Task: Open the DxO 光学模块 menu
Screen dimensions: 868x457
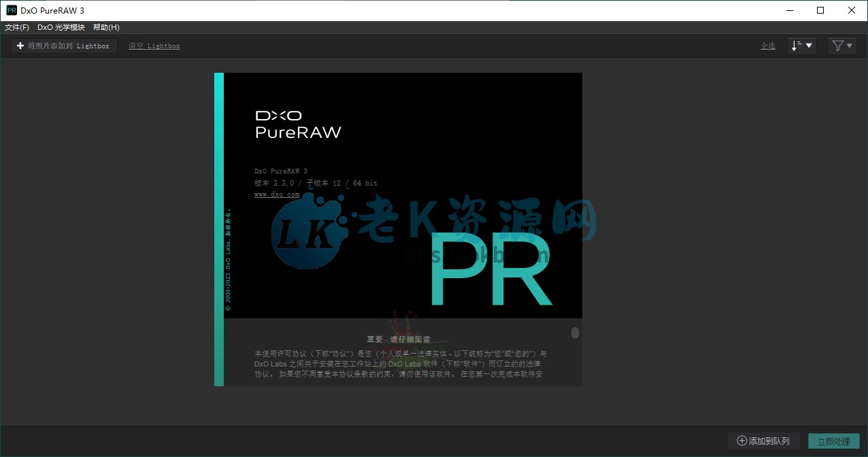Action: [61, 27]
